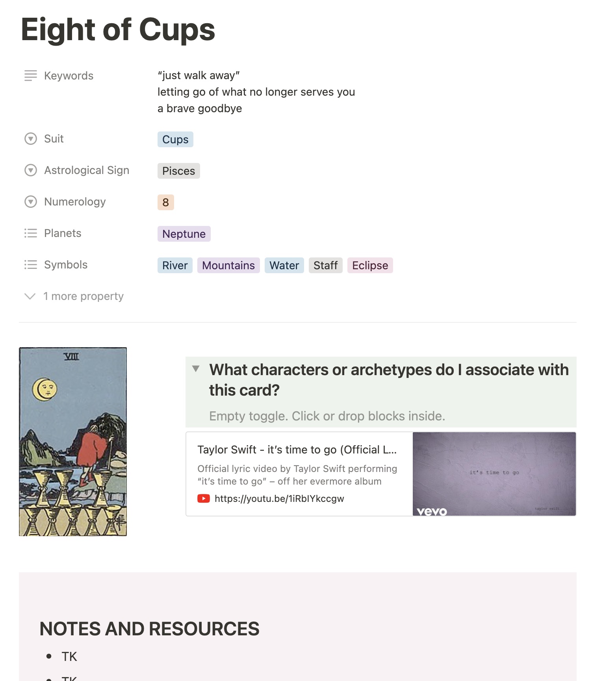Select the Cups suit tag
The width and height of the screenshot is (616, 681).
[175, 139]
